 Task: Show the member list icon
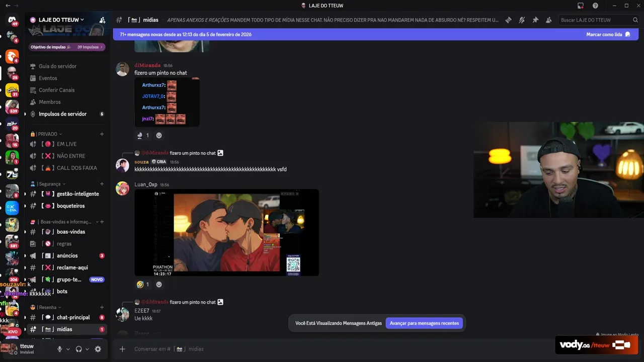tap(549, 20)
